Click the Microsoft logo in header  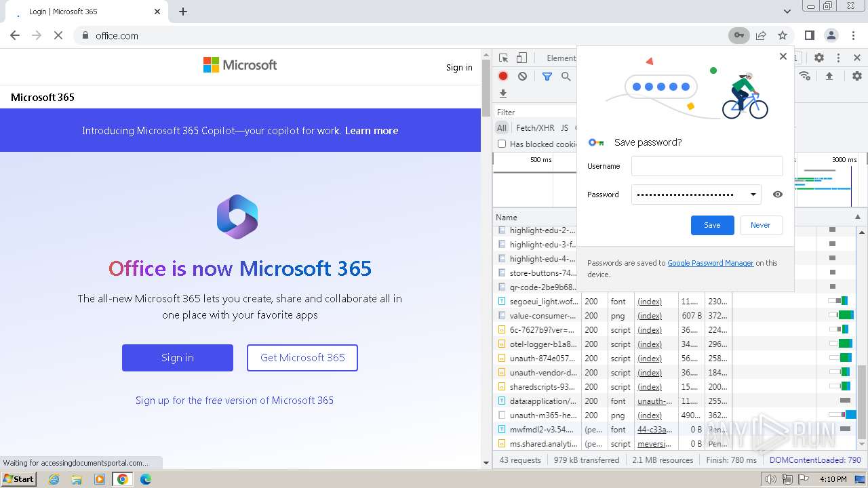pyautogui.click(x=240, y=65)
